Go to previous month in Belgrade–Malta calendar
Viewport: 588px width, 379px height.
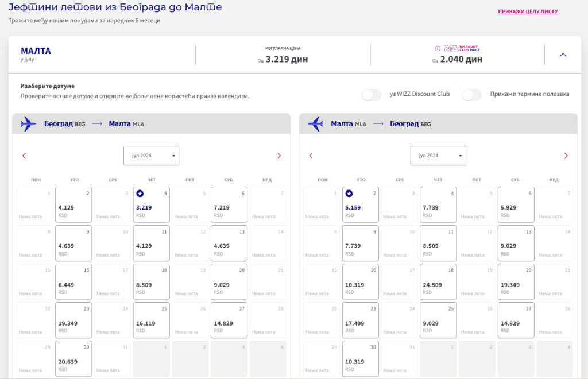point(24,156)
